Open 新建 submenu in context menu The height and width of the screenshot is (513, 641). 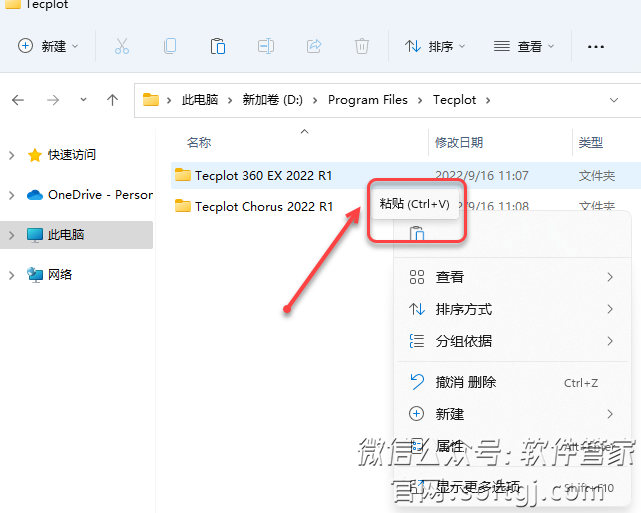tap(512, 414)
